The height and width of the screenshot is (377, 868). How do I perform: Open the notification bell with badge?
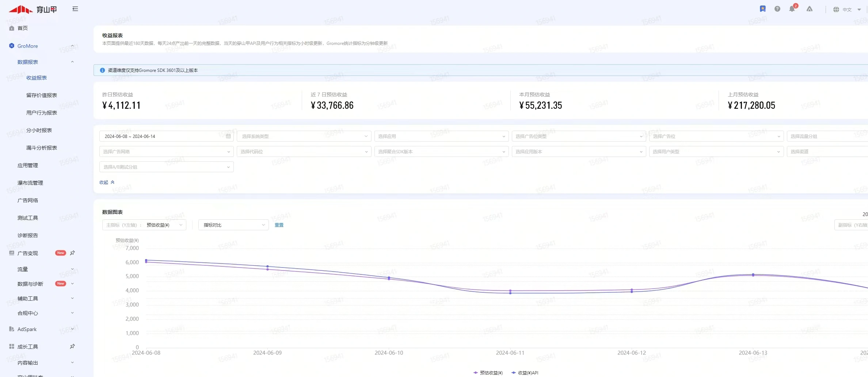(x=792, y=9)
